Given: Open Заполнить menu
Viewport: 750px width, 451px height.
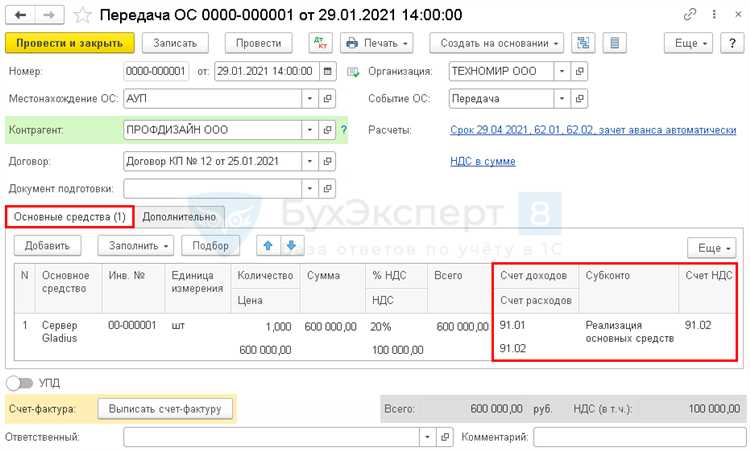Looking at the screenshot, I should 136,246.
